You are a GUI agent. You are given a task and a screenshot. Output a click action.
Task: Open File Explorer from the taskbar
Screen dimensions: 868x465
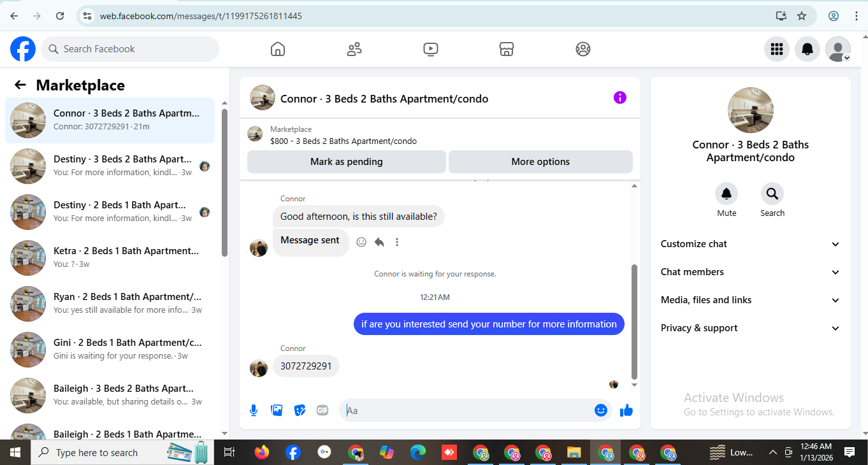(574, 452)
